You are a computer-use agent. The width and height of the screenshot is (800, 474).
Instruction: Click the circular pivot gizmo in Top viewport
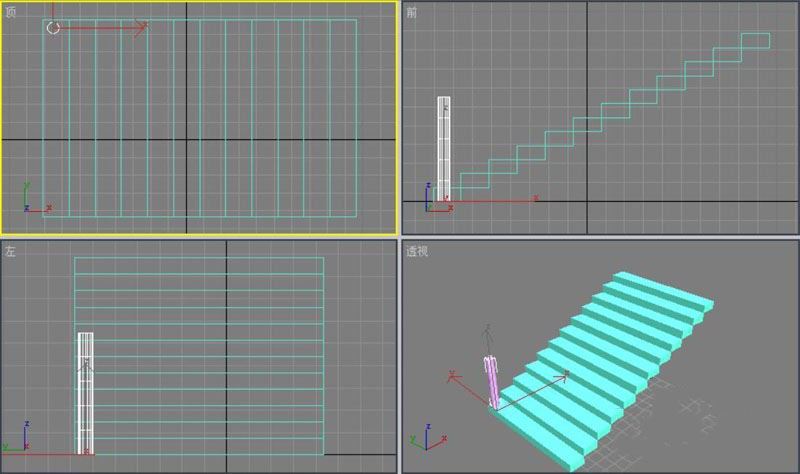[53, 28]
